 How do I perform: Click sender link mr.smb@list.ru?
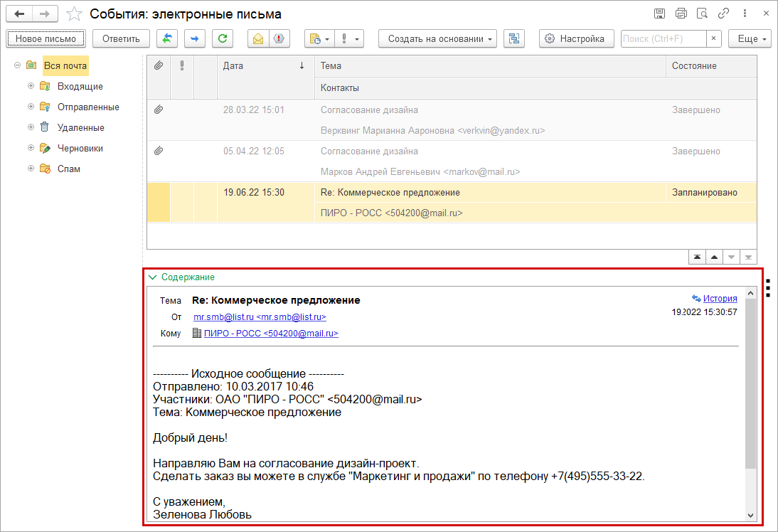pyautogui.click(x=260, y=316)
